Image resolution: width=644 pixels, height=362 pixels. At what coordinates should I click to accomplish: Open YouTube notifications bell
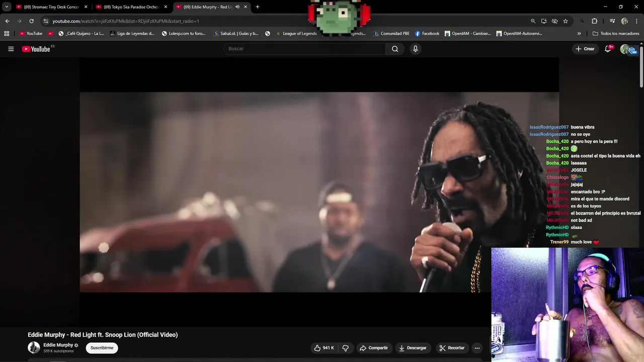tap(608, 49)
